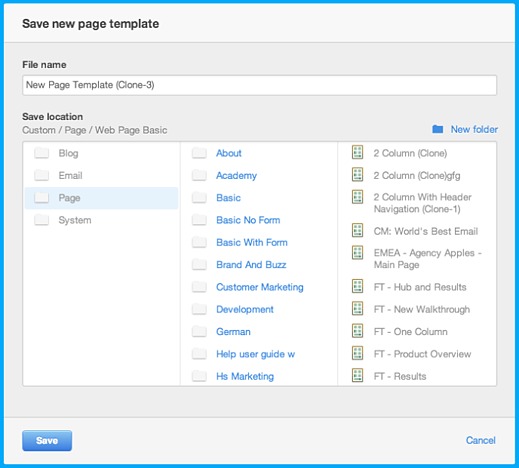The height and width of the screenshot is (468, 519).
Task: Select the Blog folder label
Action: click(x=68, y=153)
